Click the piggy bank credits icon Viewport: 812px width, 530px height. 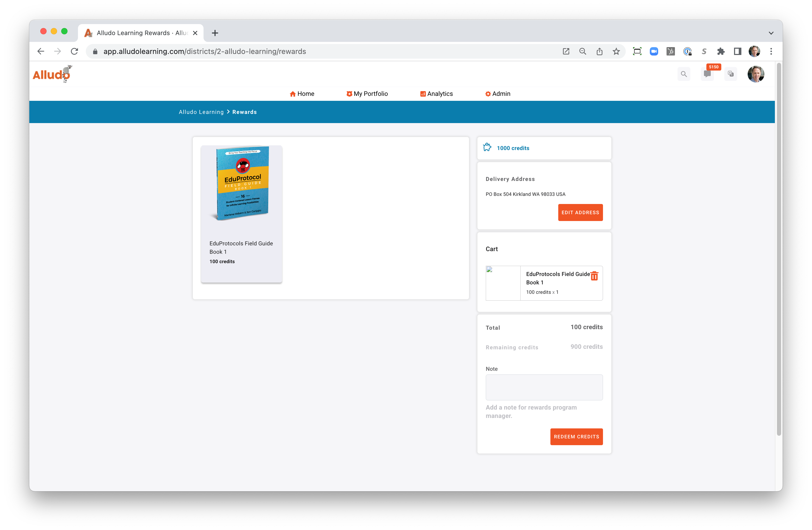pos(487,147)
